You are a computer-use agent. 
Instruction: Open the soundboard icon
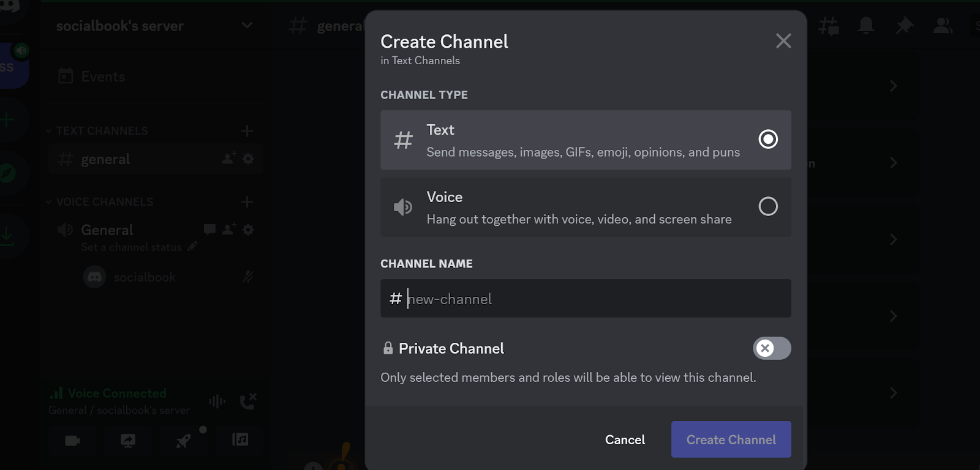240,439
